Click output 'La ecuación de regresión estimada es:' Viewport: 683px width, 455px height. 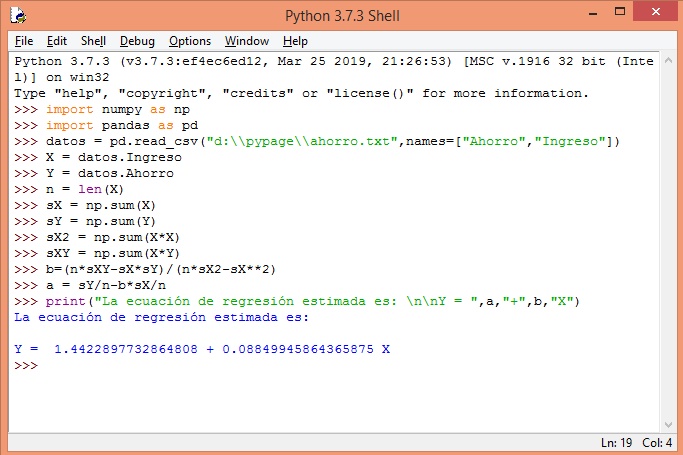tap(161, 317)
